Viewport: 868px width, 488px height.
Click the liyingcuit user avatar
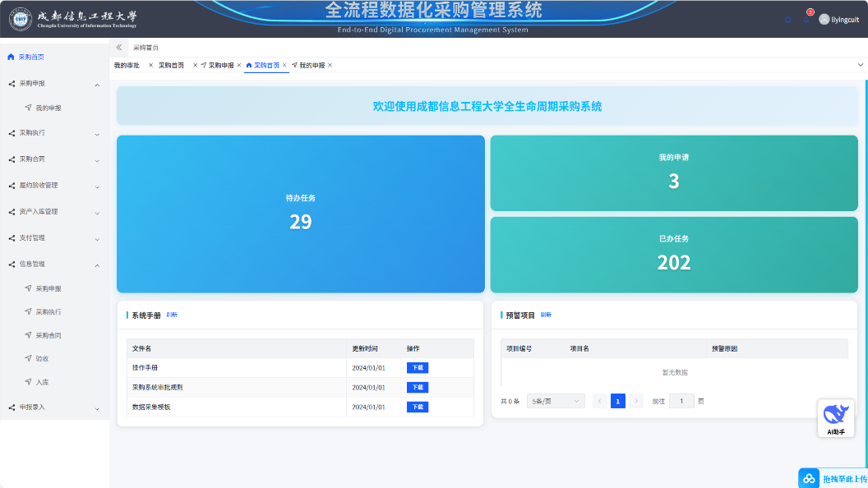(x=824, y=19)
